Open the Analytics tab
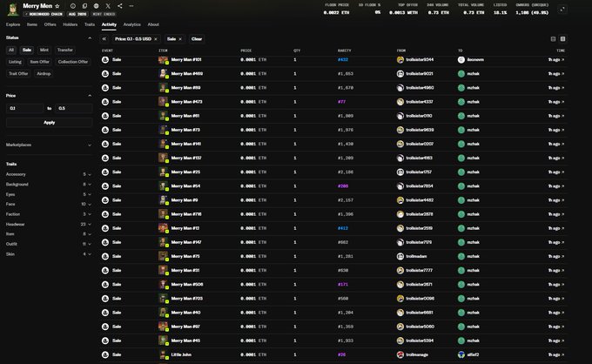 point(131,24)
